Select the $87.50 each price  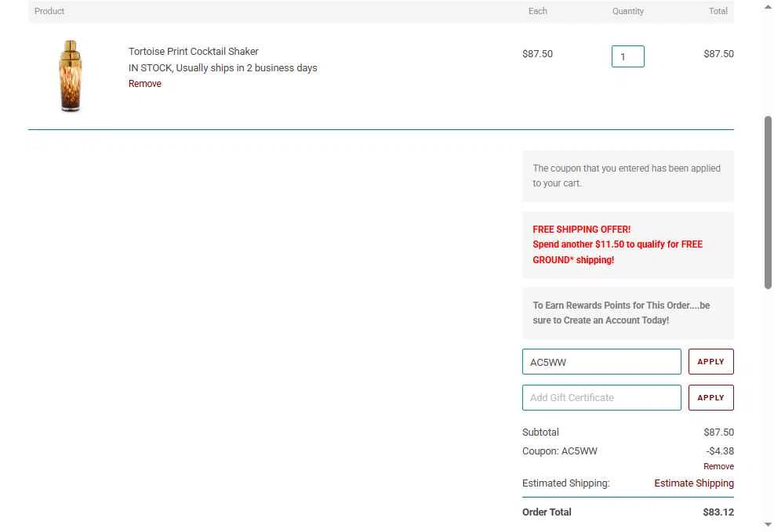click(537, 54)
